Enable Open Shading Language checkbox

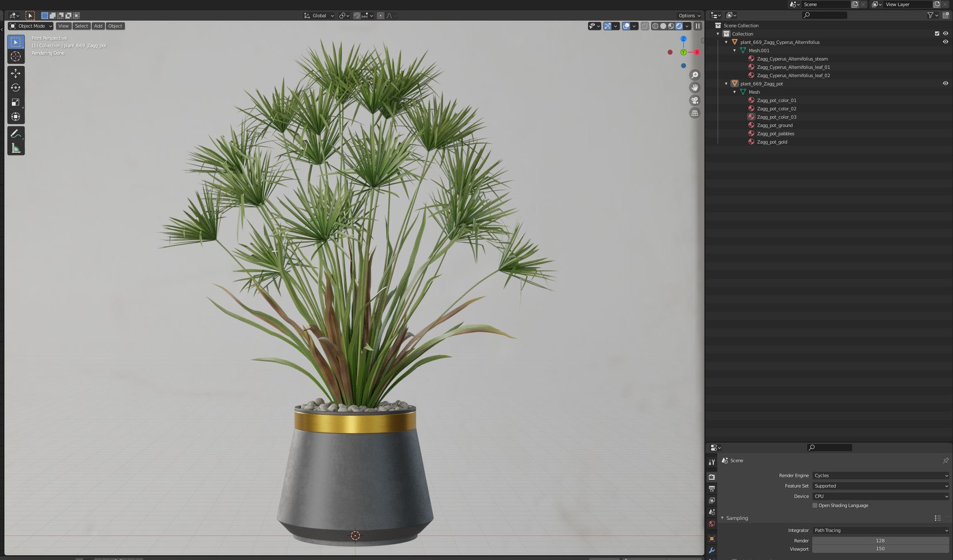coord(815,506)
